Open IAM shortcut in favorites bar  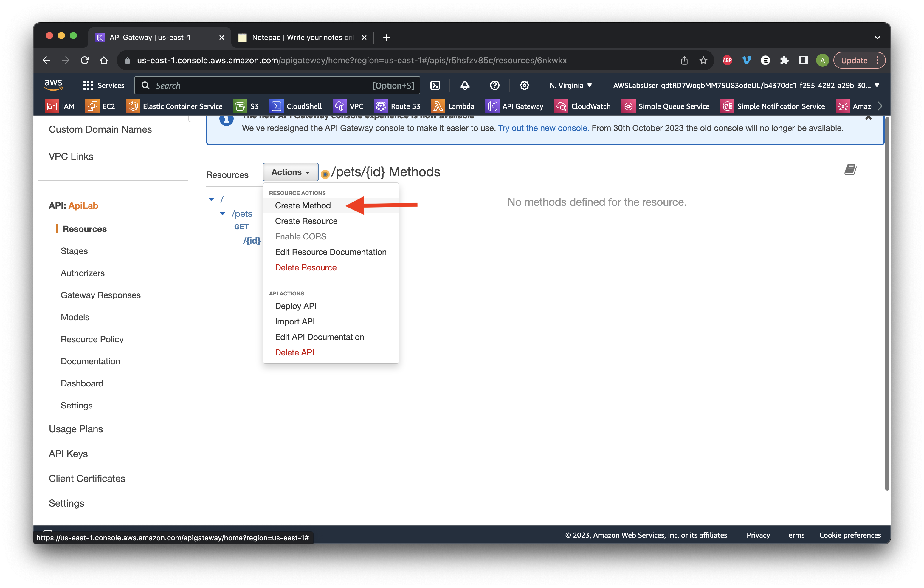point(60,106)
